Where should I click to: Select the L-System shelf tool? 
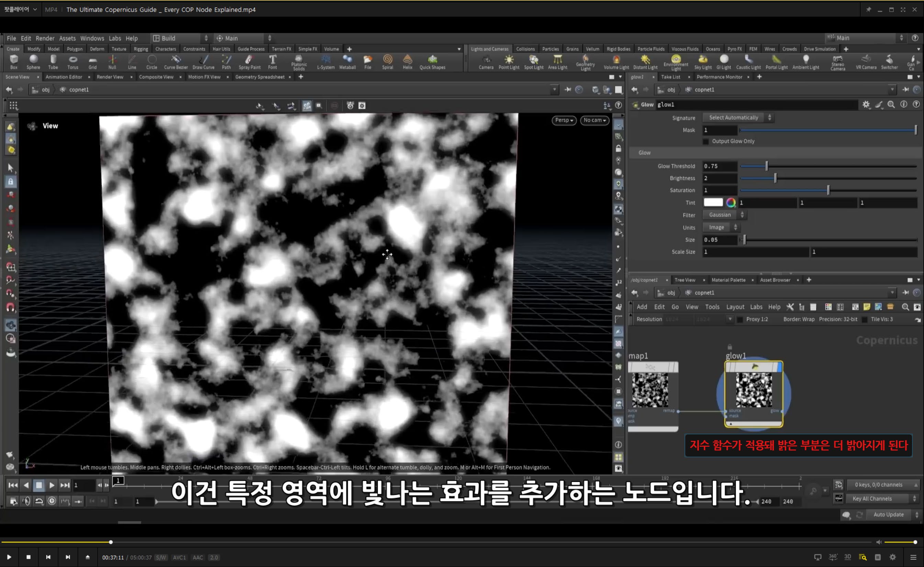click(x=325, y=62)
